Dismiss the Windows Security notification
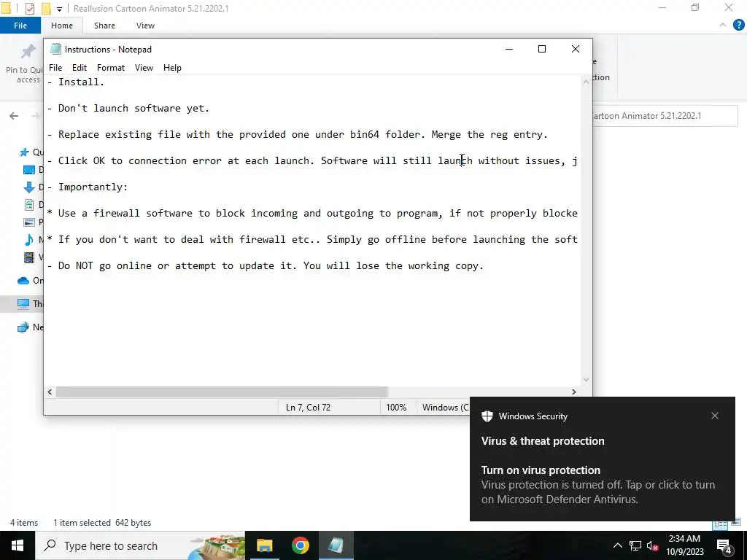The height and width of the screenshot is (560, 747). coord(715,416)
